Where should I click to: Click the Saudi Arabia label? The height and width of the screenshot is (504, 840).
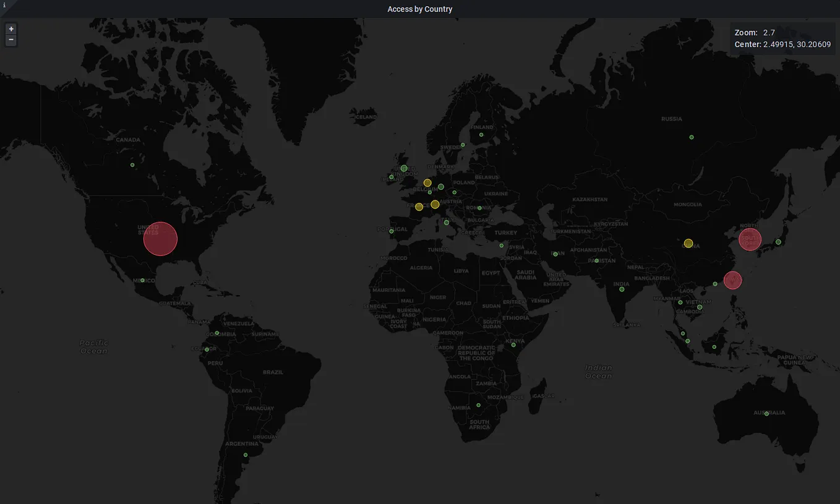pos(525,275)
